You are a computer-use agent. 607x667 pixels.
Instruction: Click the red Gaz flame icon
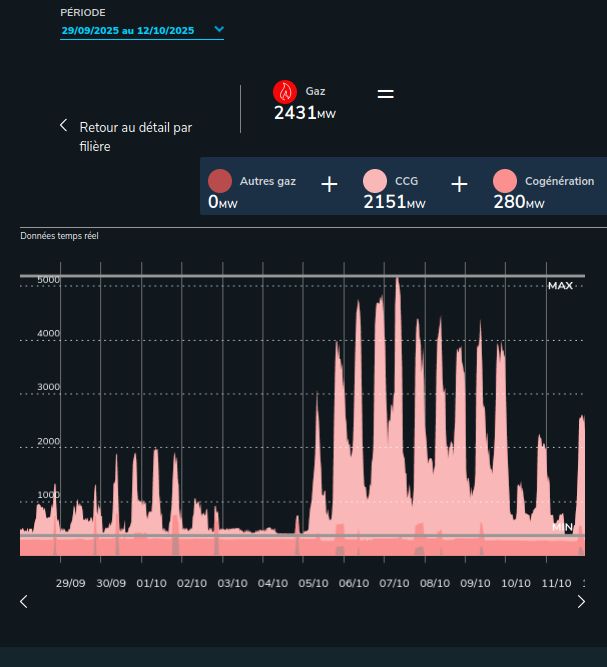[x=285, y=92]
